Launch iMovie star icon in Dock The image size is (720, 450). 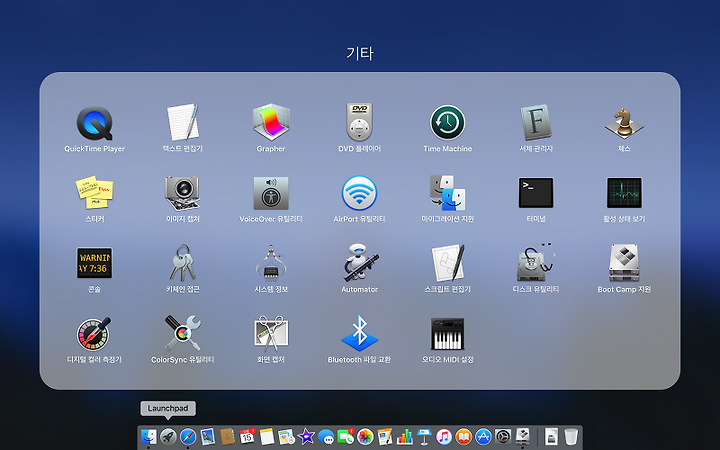tap(306, 437)
